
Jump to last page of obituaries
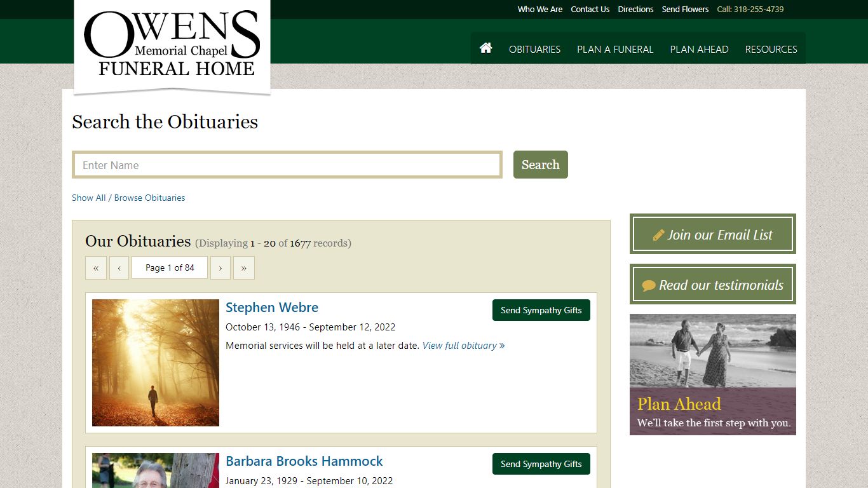pyautogui.click(x=244, y=268)
